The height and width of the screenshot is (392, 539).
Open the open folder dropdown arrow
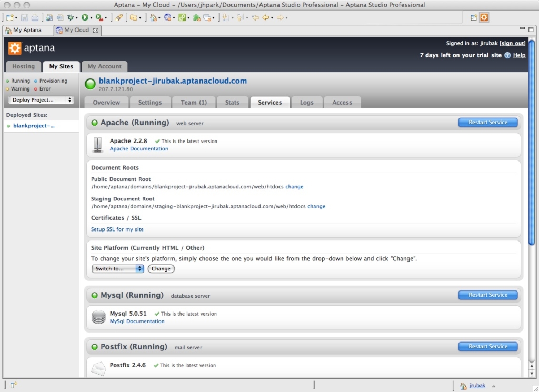click(x=139, y=18)
